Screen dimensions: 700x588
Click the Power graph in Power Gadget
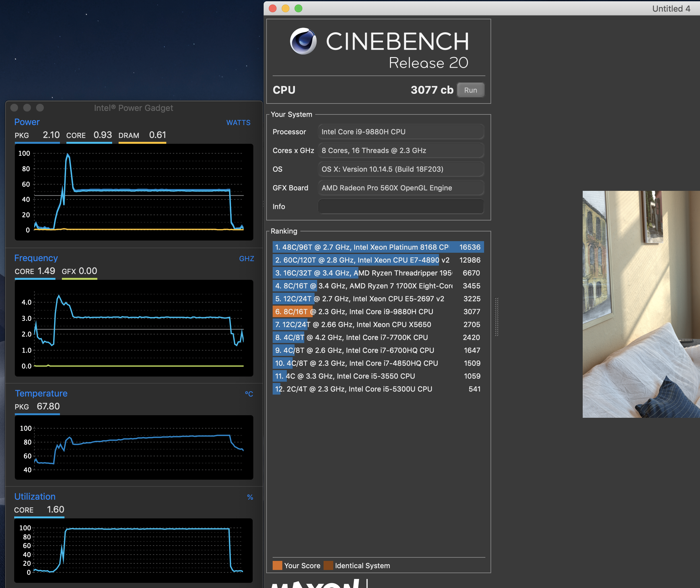pyautogui.click(x=134, y=192)
